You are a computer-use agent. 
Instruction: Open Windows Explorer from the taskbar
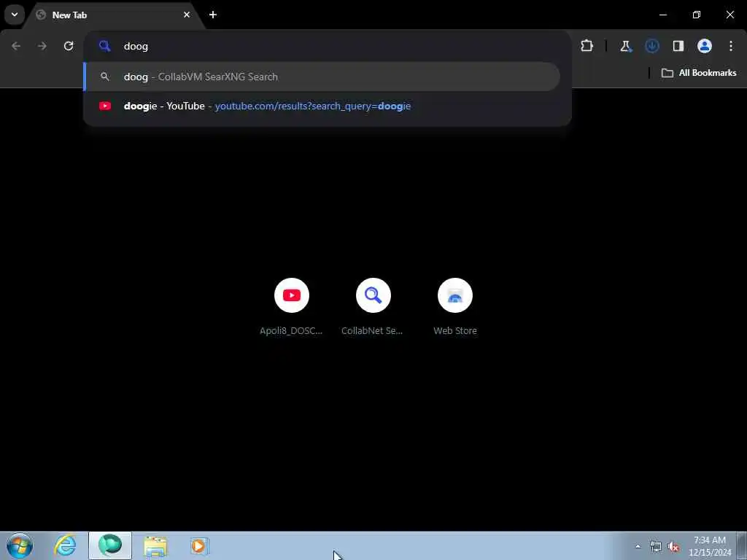(x=155, y=546)
